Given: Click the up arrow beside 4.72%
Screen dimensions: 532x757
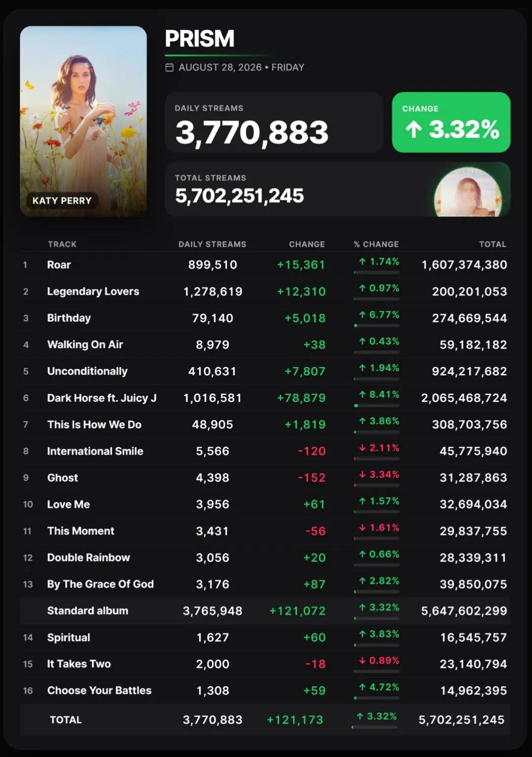Looking at the screenshot, I should [363, 687].
